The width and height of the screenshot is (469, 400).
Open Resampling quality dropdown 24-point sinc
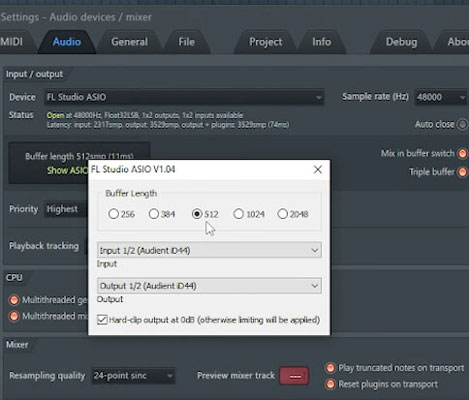tap(133, 376)
